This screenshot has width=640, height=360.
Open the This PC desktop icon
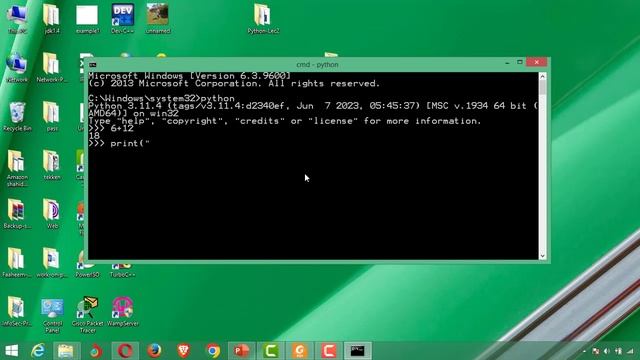tap(17, 18)
